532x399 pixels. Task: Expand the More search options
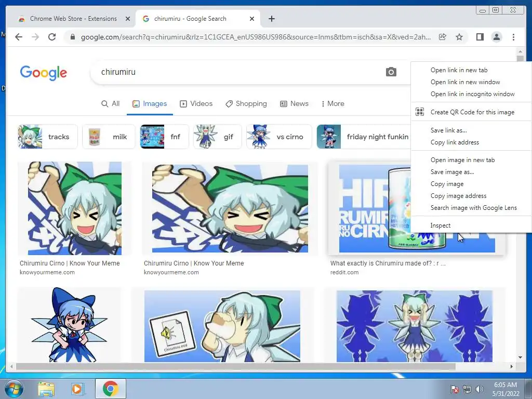333,103
